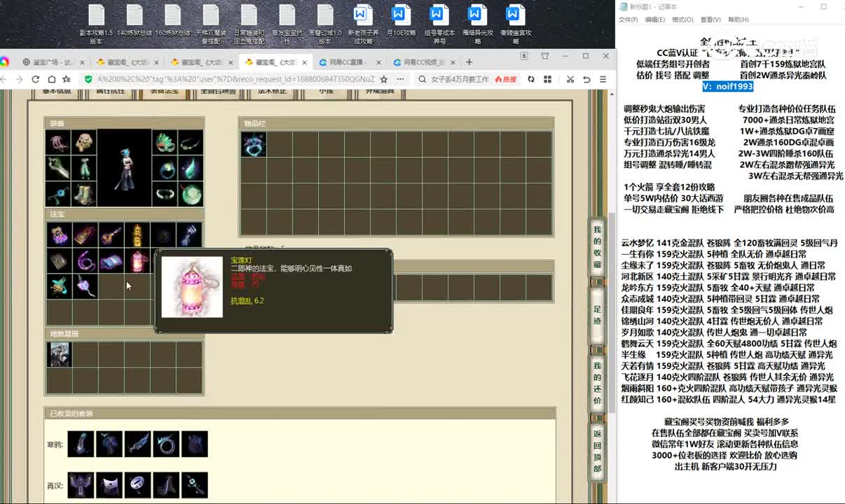Viewport: 845px width, 504px height.
Task: Click the scissors screenshot tool icon
Action: pos(570,79)
